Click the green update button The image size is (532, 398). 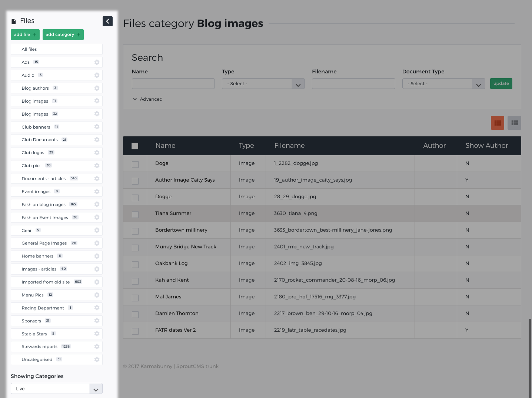pos(501,83)
